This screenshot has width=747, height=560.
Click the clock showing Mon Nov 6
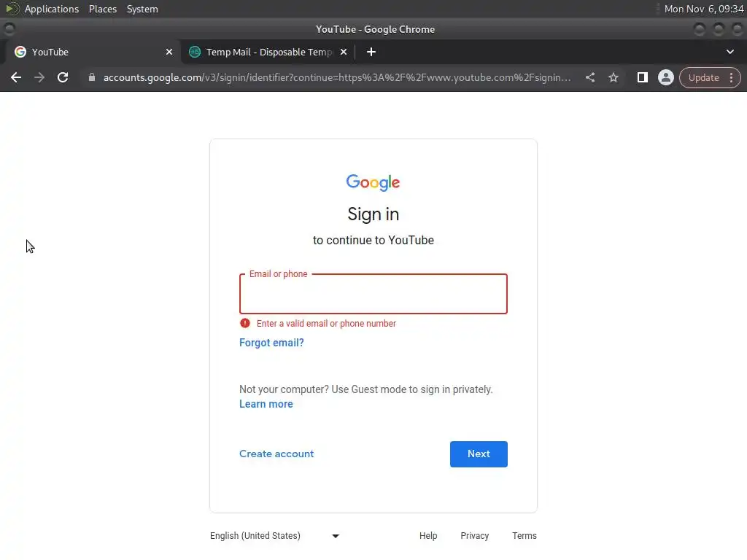point(704,9)
